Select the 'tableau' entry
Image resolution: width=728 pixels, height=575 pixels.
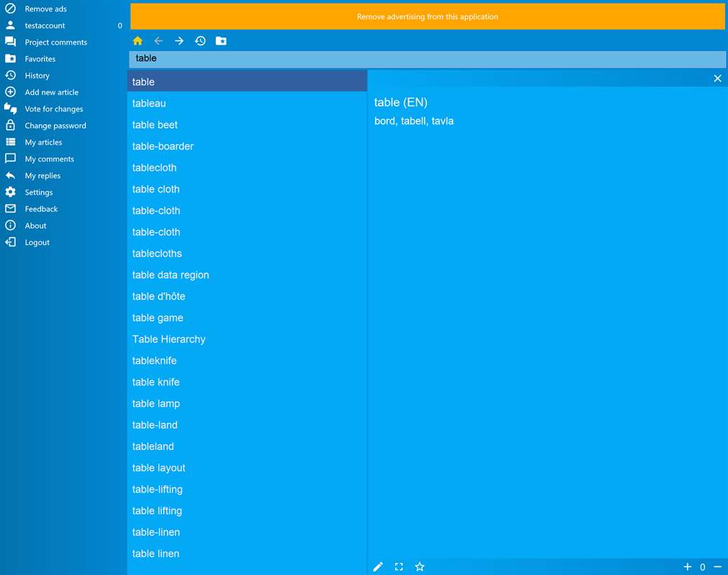tap(247, 103)
